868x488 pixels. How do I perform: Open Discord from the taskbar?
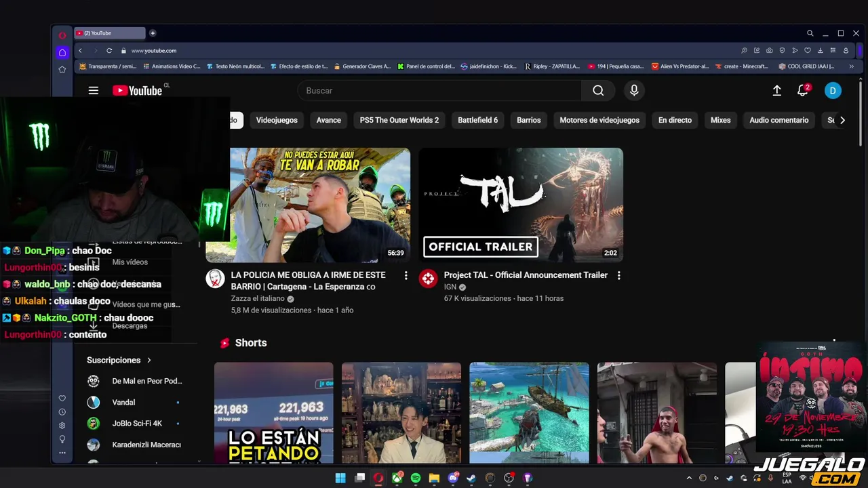(x=453, y=478)
